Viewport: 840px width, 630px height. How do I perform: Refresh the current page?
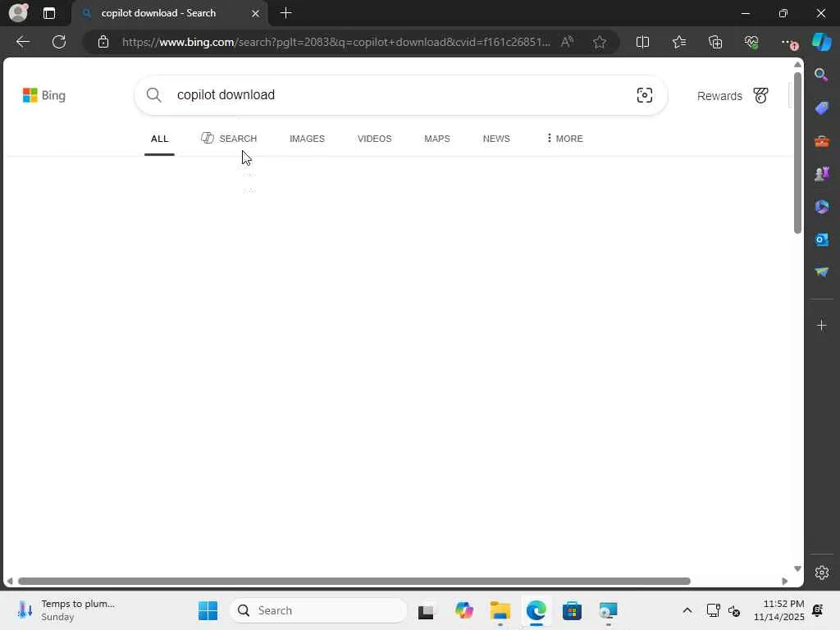pos(59,42)
